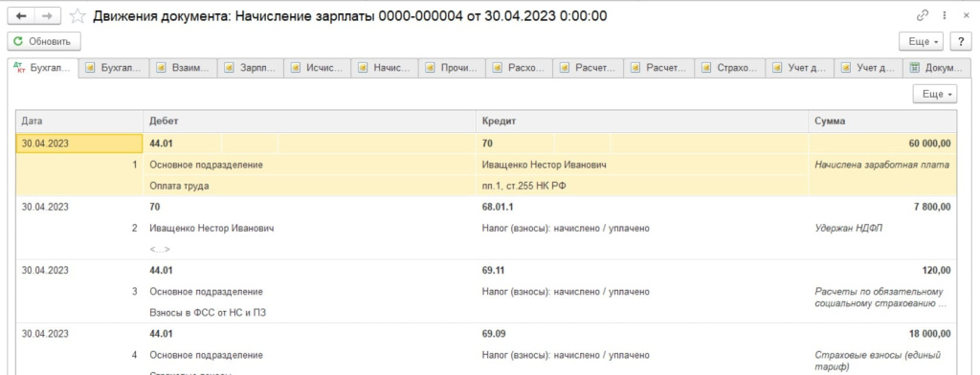
Task: Click Иващенко Нестор Иванович in debit column
Action: pos(212,229)
